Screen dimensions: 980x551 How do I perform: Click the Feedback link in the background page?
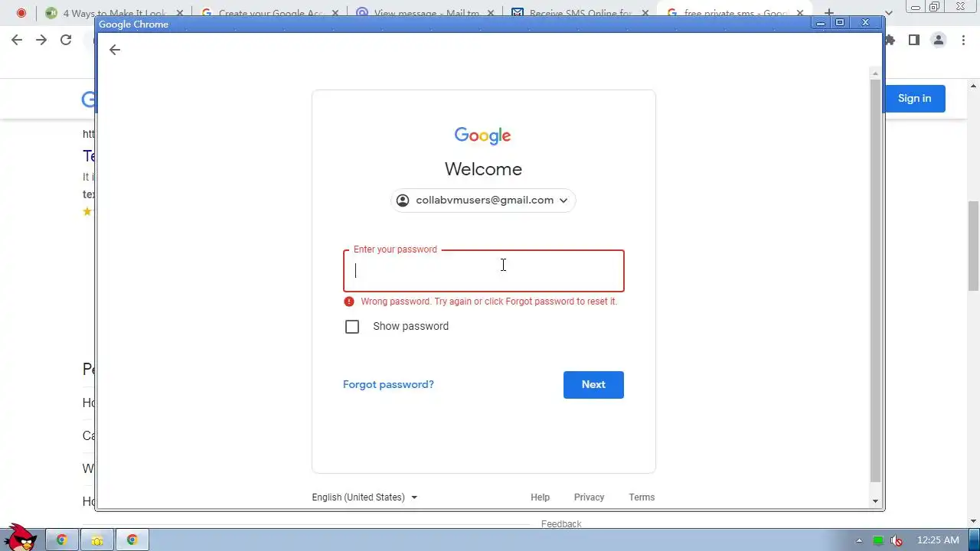pyautogui.click(x=561, y=524)
